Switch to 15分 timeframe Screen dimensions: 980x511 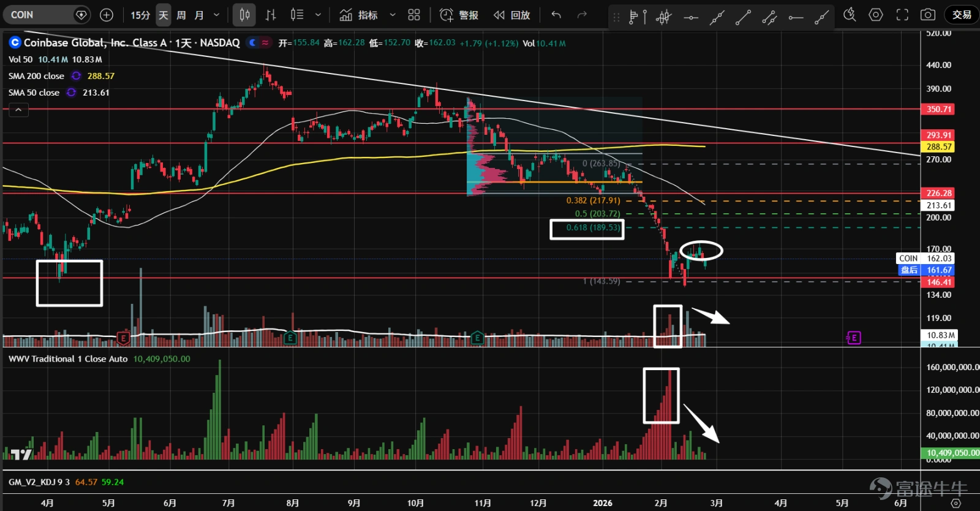click(140, 15)
